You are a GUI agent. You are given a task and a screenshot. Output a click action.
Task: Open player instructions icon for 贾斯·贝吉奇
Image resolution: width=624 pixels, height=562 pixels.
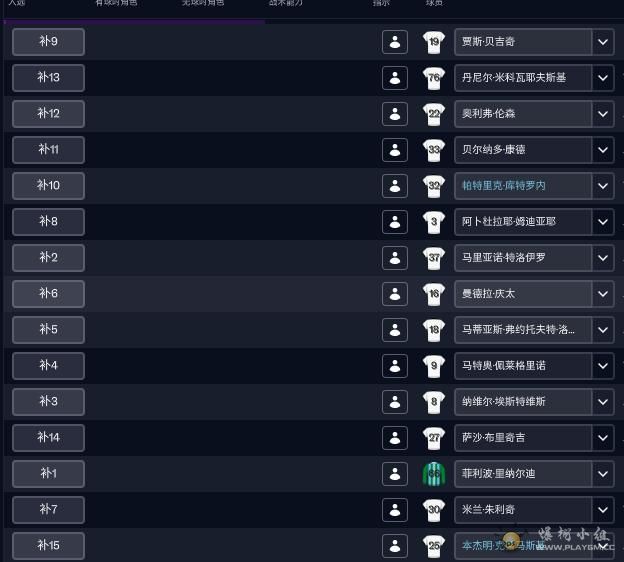(x=395, y=42)
